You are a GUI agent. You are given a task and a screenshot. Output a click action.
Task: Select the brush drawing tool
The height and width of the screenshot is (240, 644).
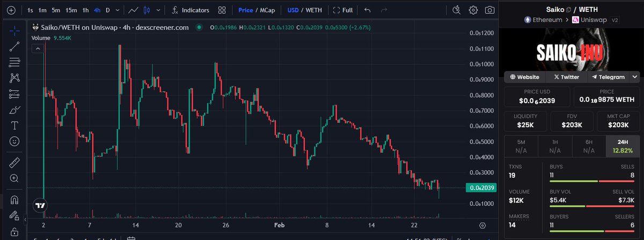coord(14,110)
